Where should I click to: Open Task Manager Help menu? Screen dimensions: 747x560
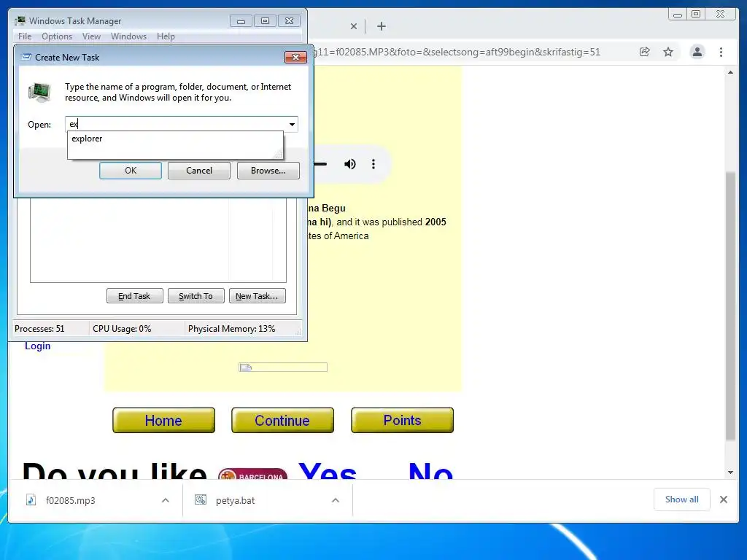[x=166, y=36]
